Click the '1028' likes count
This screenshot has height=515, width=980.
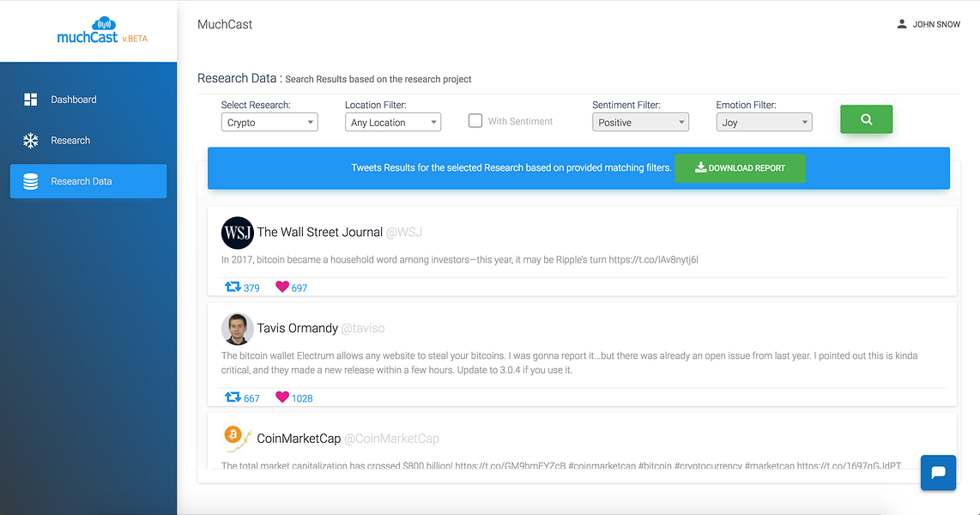302,399
